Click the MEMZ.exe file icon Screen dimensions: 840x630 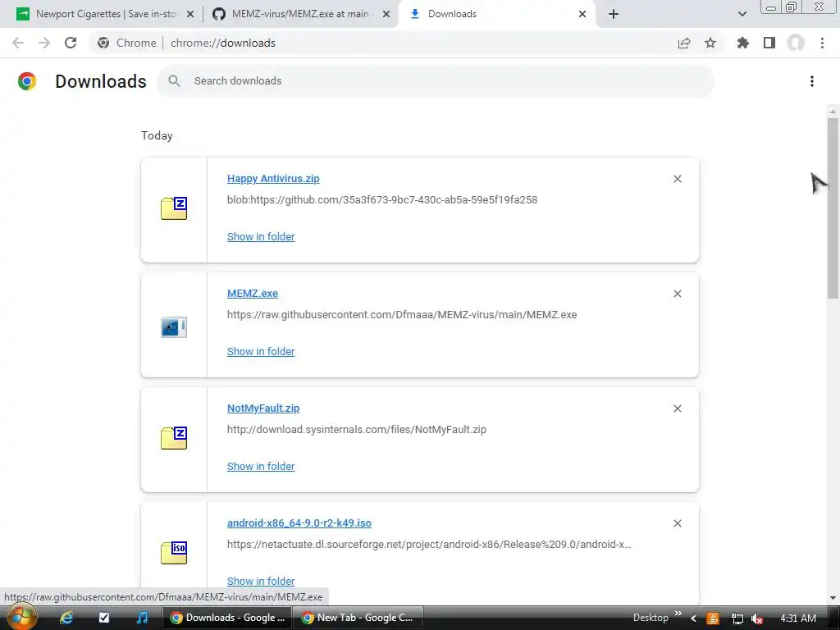click(174, 327)
